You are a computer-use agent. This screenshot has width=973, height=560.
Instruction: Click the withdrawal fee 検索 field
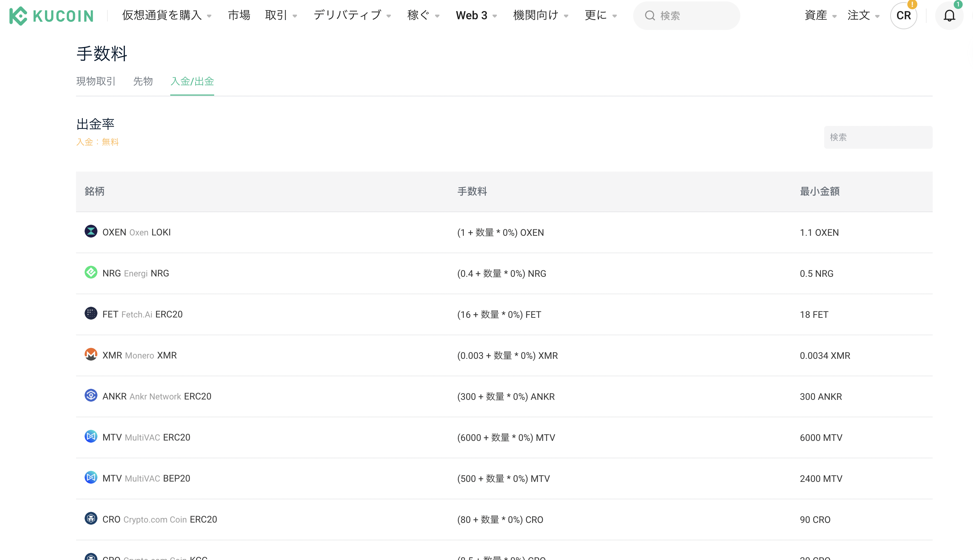(878, 137)
